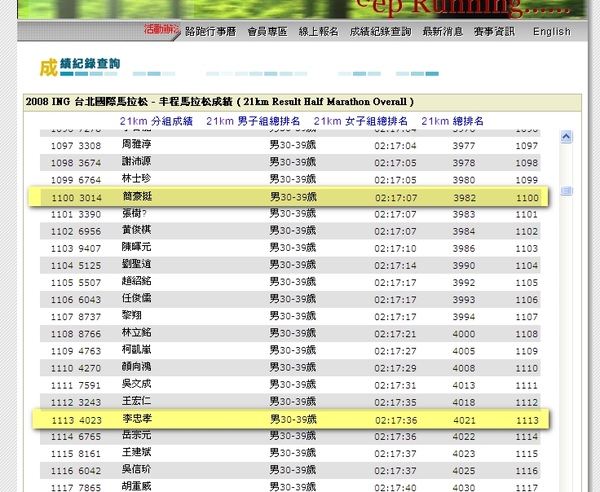Viewport: 600px width, 492px height.
Task: Click the 2008 ING 台北國際馬拉松 results title
Action: point(220,102)
